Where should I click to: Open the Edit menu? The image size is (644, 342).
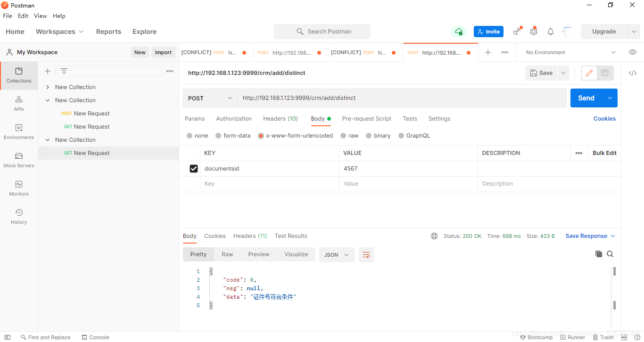point(23,16)
